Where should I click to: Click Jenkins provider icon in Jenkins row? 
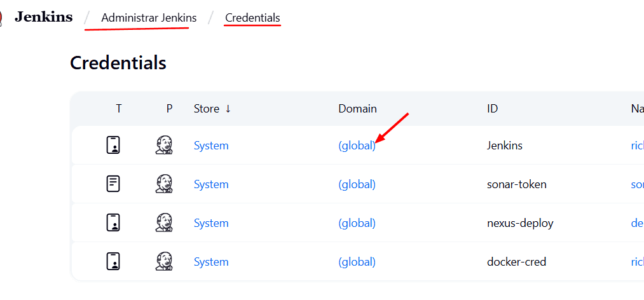click(164, 146)
